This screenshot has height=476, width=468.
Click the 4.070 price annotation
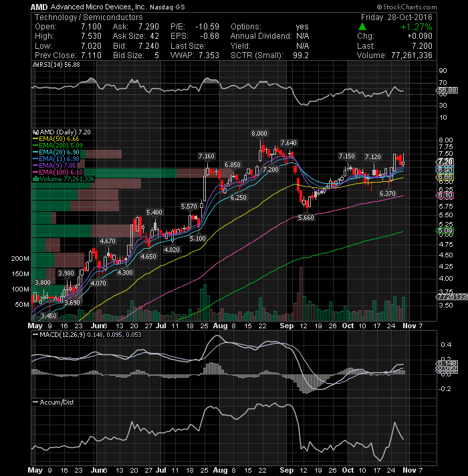click(99, 283)
